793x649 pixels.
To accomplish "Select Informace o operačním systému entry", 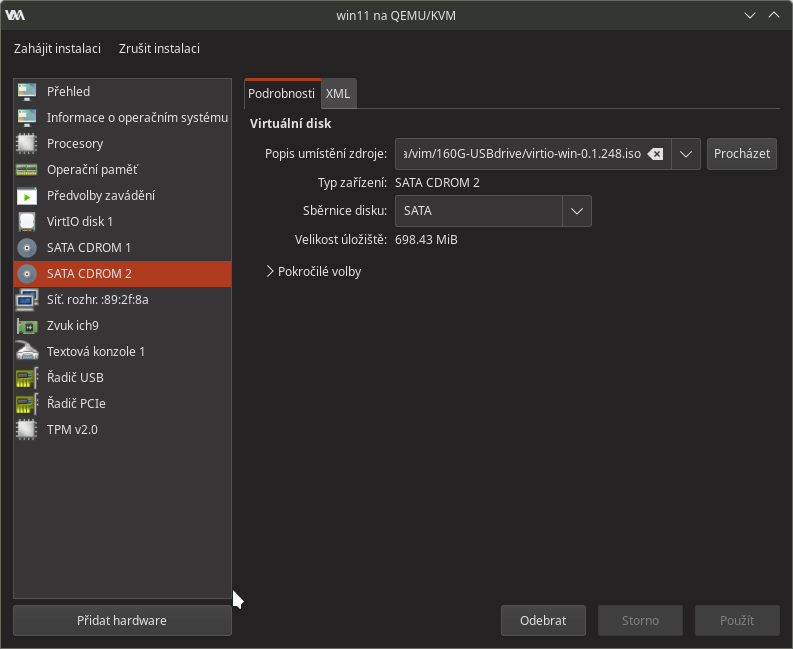I will 122,117.
